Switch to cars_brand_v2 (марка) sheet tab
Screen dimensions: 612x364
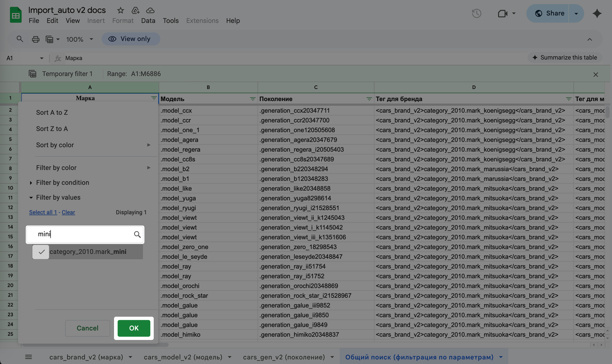[86, 357]
